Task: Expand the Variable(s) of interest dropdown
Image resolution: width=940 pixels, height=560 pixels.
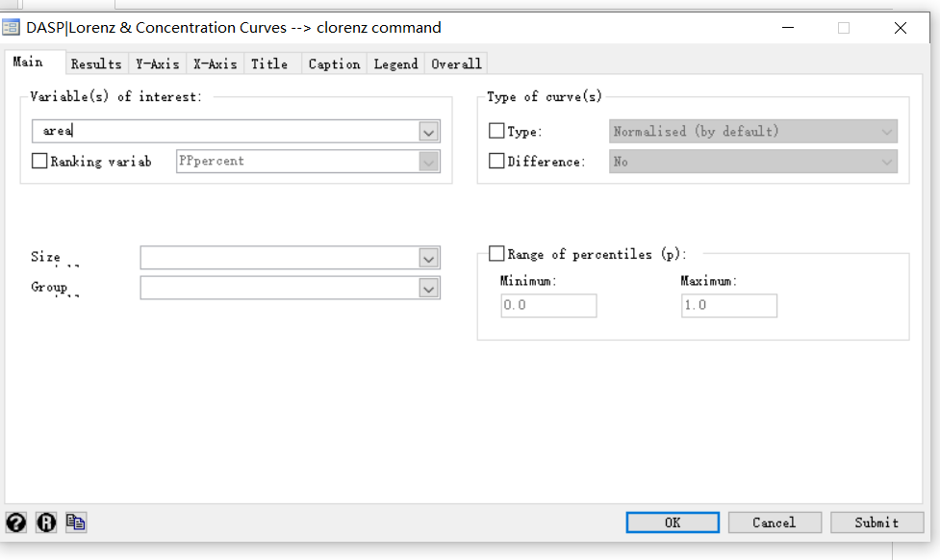Action: (429, 132)
